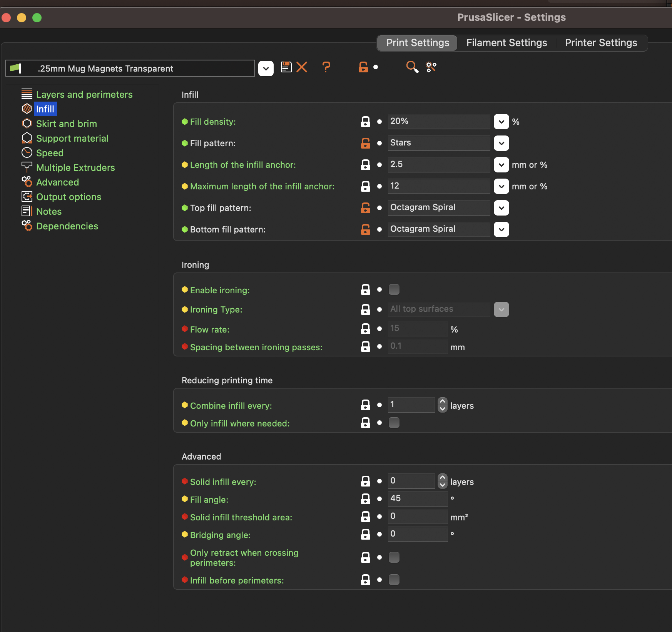Click the magnifying glass search settings icon
The height and width of the screenshot is (632, 672).
click(x=412, y=67)
